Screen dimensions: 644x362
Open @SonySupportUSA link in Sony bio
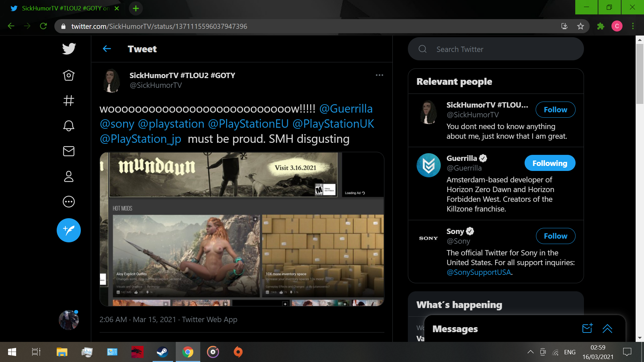[479, 272]
